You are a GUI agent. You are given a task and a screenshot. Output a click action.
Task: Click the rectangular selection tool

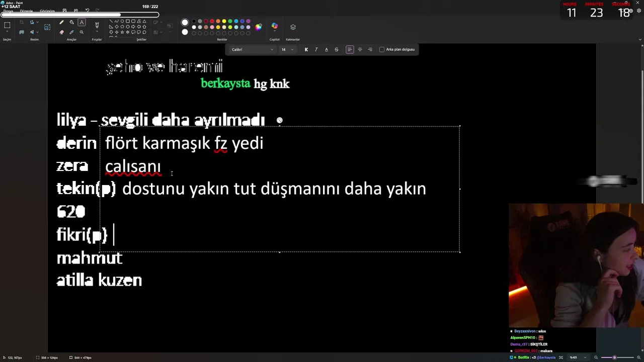pyautogui.click(x=7, y=25)
